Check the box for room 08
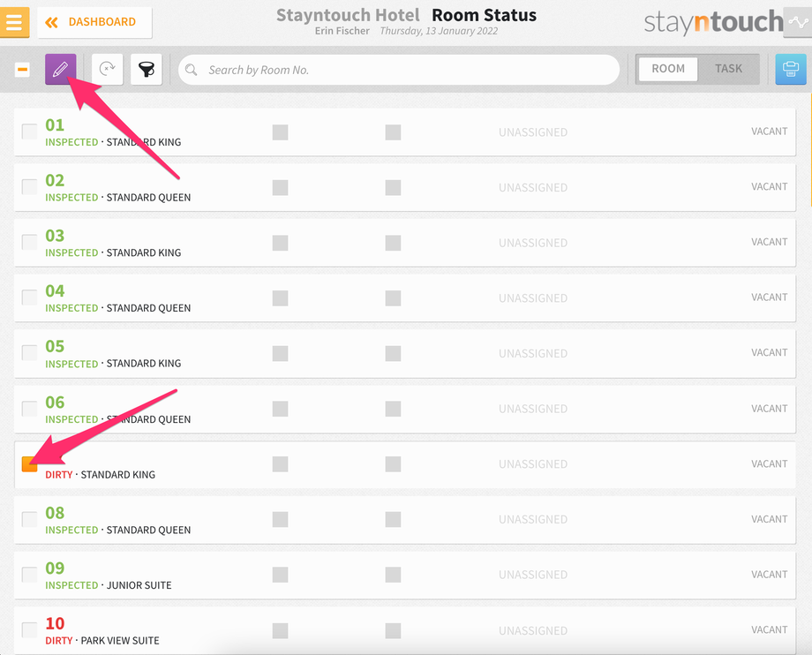Screen dimensions: 812x655 [29, 519]
